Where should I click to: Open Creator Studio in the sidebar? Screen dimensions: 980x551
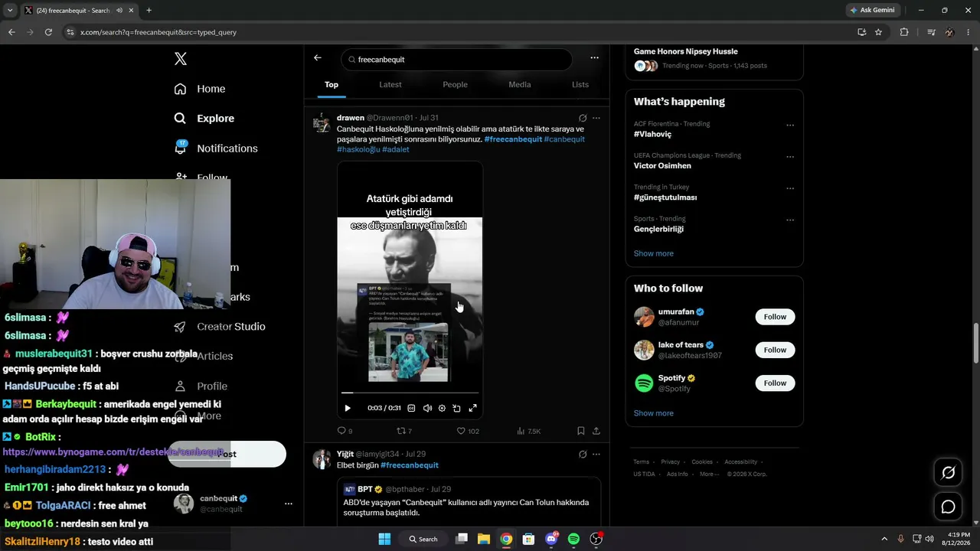[219, 327]
